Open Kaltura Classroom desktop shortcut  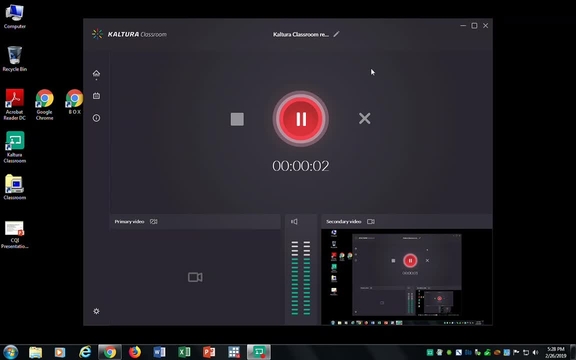tap(15, 147)
